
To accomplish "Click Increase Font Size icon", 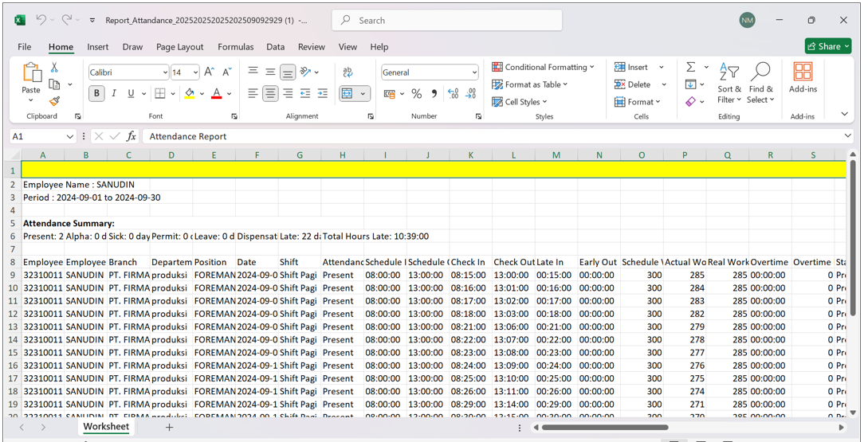I will pos(210,72).
